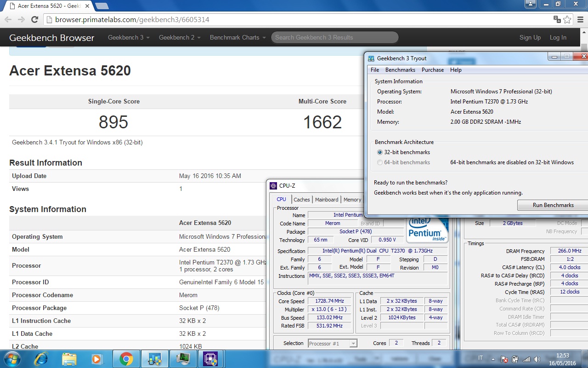Open the Purchase menu in Geekbench Tryout
Image resolution: width=588 pixels, height=368 pixels.
click(x=433, y=70)
